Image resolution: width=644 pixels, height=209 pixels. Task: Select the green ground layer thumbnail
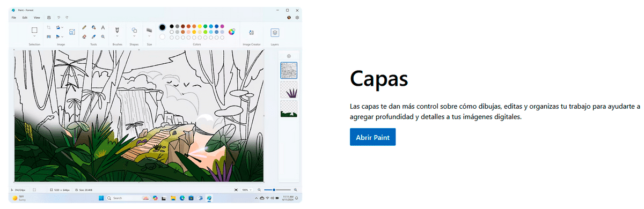[289, 108]
